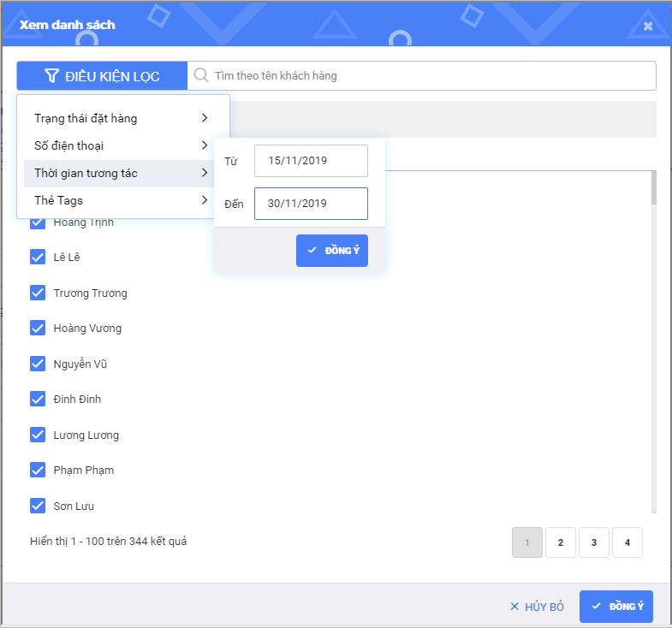Toggle checkbox for Nguyễn Vũ
Screen dimensions: 672x628
pos(38,364)
